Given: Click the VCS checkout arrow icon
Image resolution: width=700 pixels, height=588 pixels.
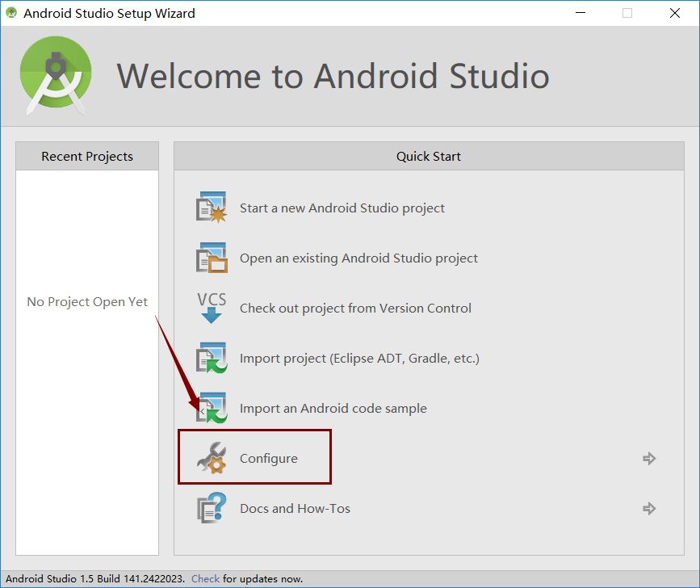Looking at the screenshot, I should (x=212, y=308).
